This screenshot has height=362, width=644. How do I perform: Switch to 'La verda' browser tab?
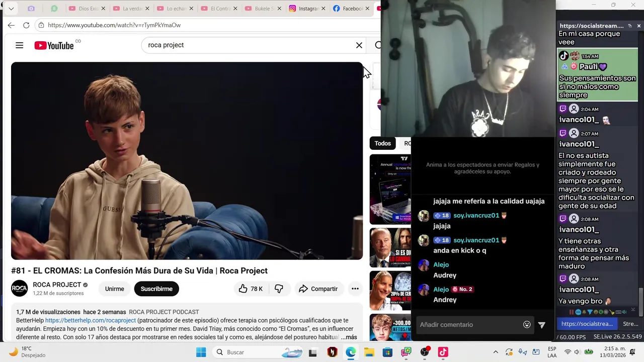pyautogui.click(x=131, y=9)
